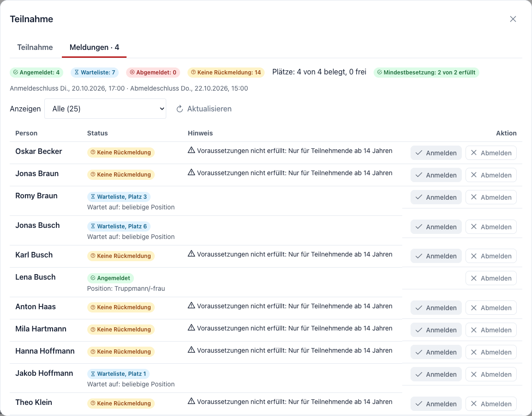
Task: Open the Anzeigen filter dropdown
Action: (105, 109)
